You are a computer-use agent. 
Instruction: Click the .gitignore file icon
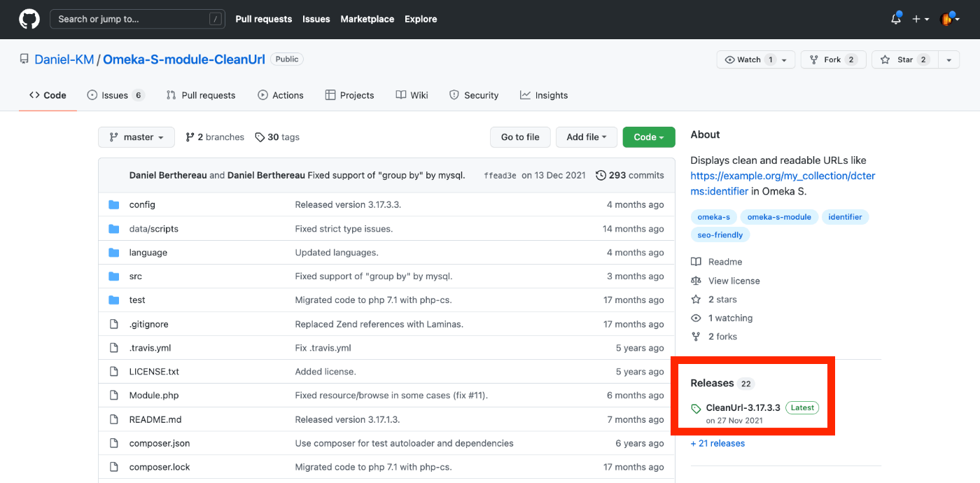tap(114, 324)
